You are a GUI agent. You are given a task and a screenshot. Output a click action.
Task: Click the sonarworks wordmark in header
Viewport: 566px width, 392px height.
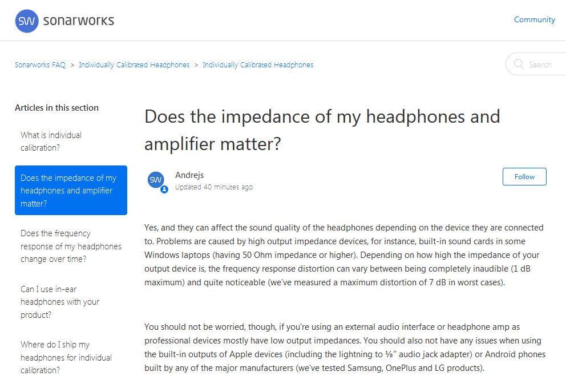click(79, 21)
